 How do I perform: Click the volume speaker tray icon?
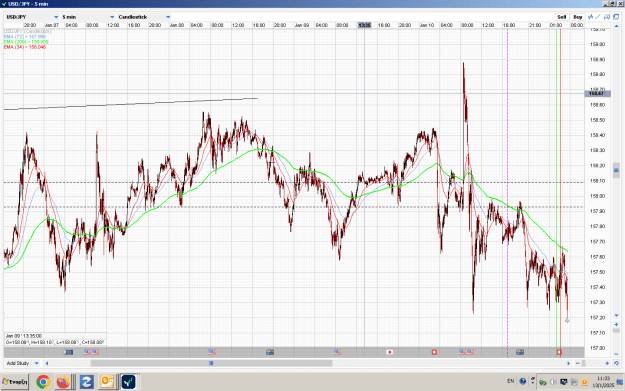click(x=553, y=382)
